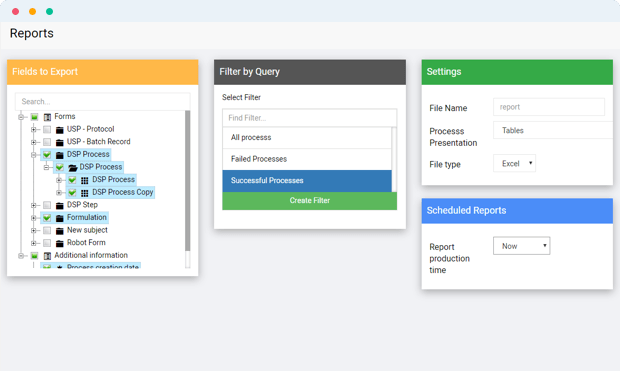The image size is (620, 371).
Task: Focus the File Name input field
Action: click(x=549, y=107)
